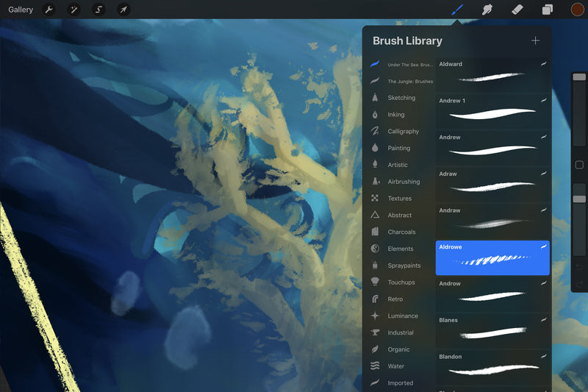Tap the undo arrow on sidebar
The image size is (588, 392).
579,266
